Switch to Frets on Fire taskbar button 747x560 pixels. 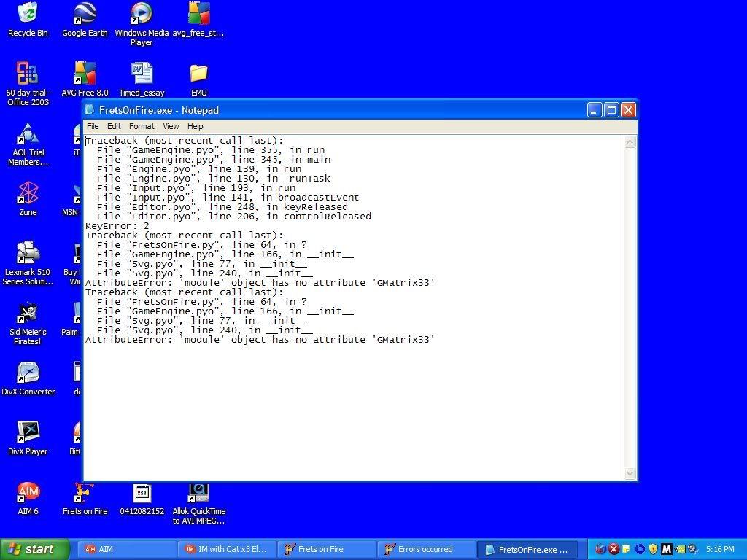pos(327,549)
